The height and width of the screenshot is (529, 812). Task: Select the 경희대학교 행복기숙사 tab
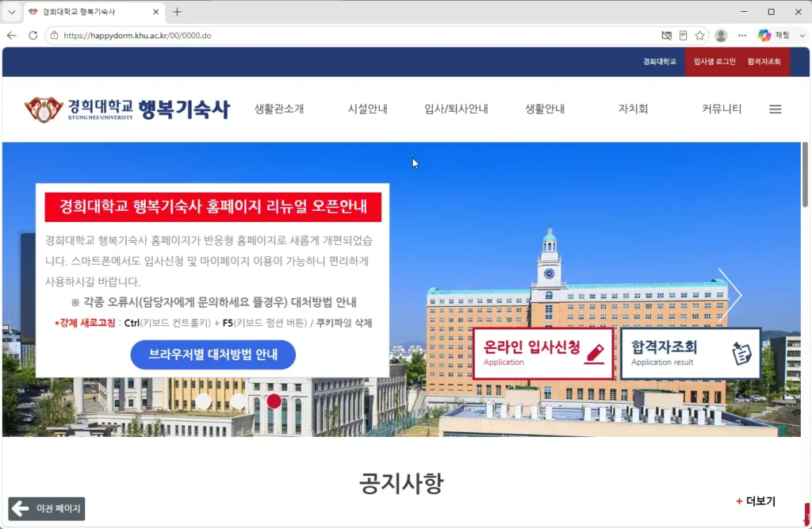[94, 11]
